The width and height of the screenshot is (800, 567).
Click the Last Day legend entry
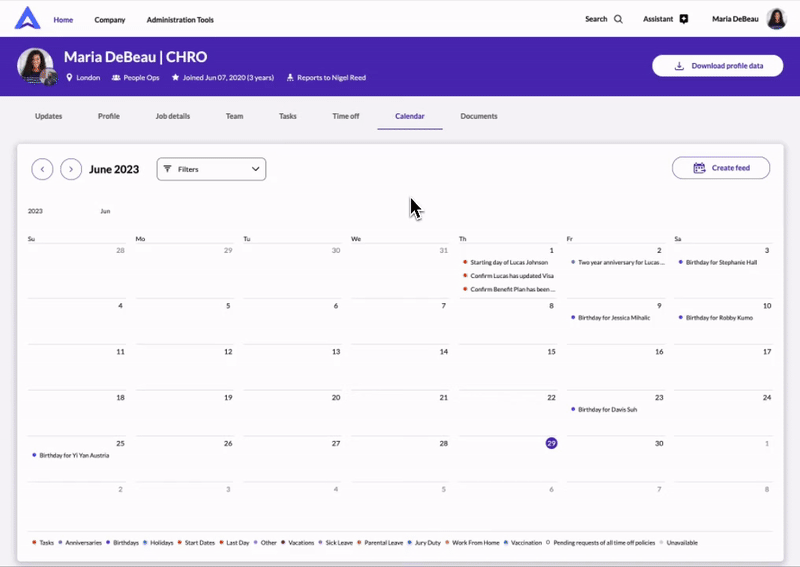click(234, 543)
